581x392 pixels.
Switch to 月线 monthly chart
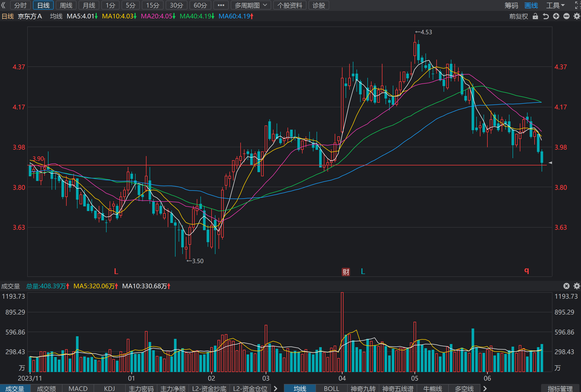(x=89, y=5)
